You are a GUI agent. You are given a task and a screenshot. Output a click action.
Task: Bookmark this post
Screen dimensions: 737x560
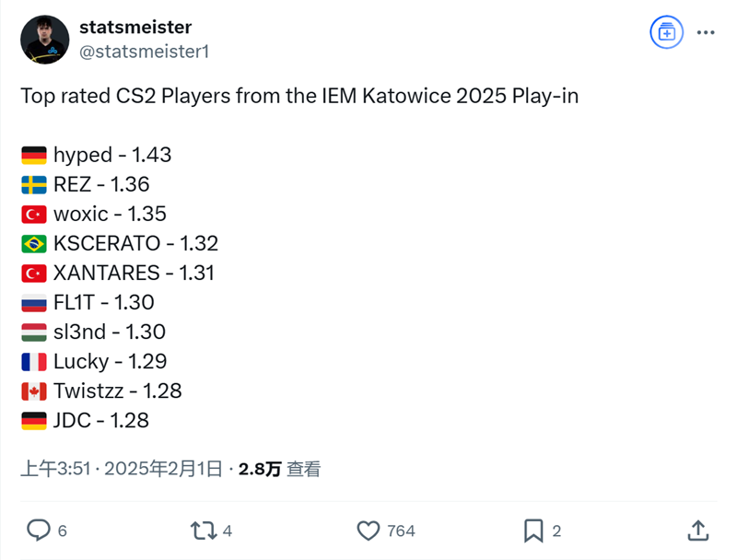(533, 531)
